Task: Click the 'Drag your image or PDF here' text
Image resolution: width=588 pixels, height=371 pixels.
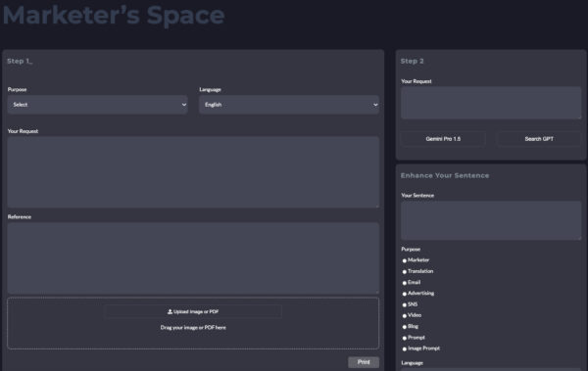Action: tap(193, 328)
